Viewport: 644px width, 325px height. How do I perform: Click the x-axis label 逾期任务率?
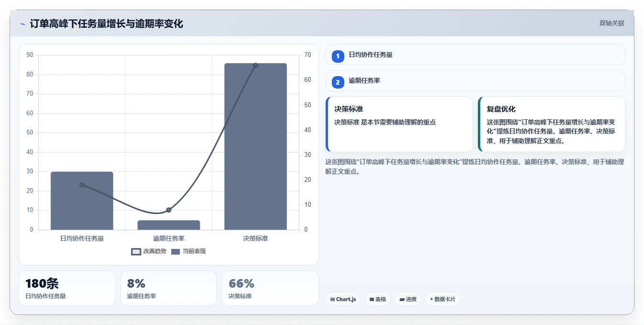pos(169,238)
